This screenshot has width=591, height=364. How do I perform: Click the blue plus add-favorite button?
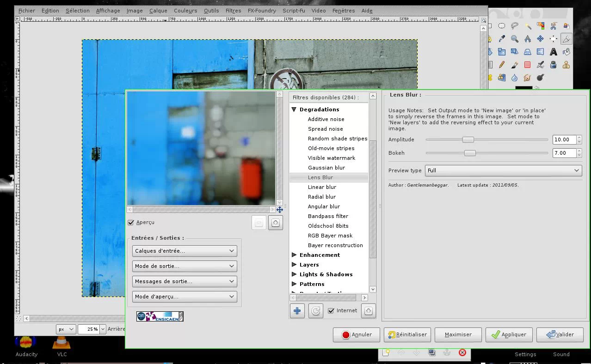297,311
